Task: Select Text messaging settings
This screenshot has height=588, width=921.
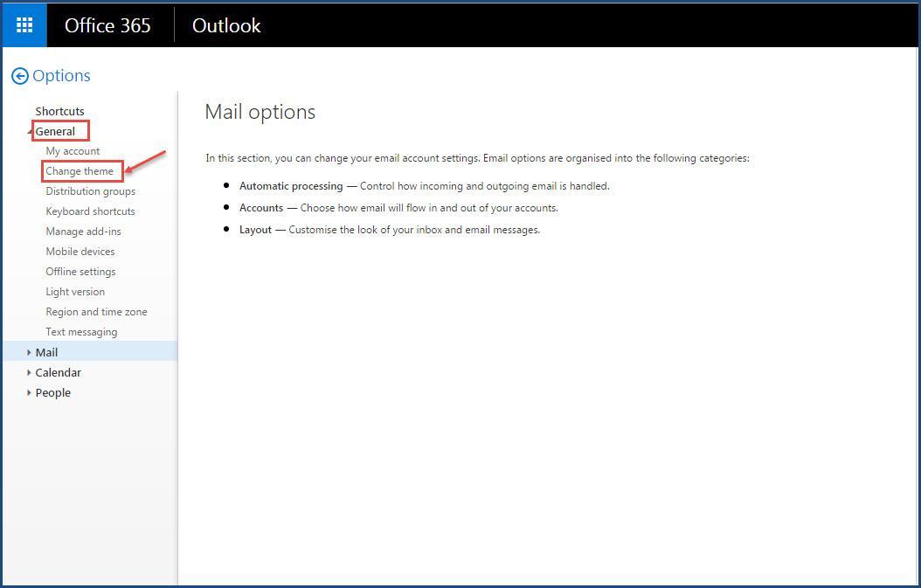Action: tap(81, 331)
